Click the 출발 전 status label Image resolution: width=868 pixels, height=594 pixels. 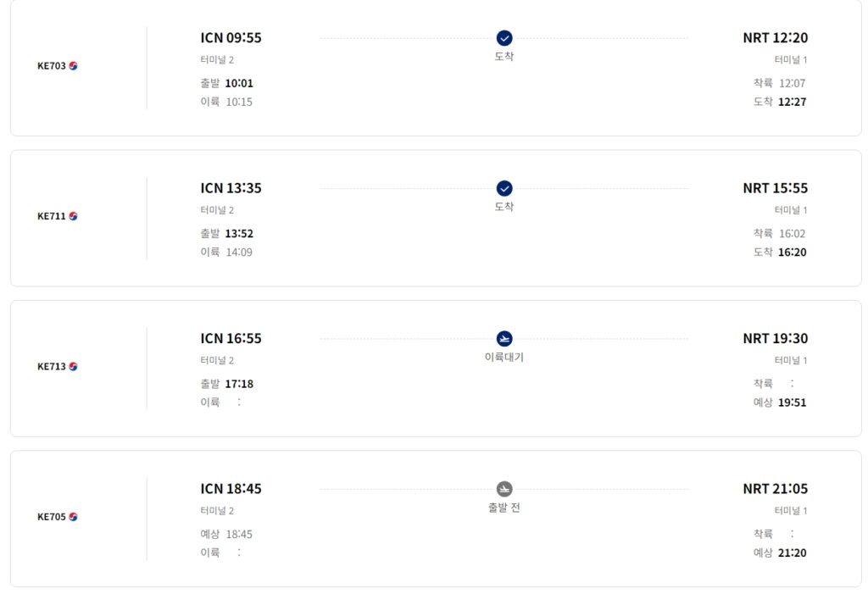click(x=504, y=508)
